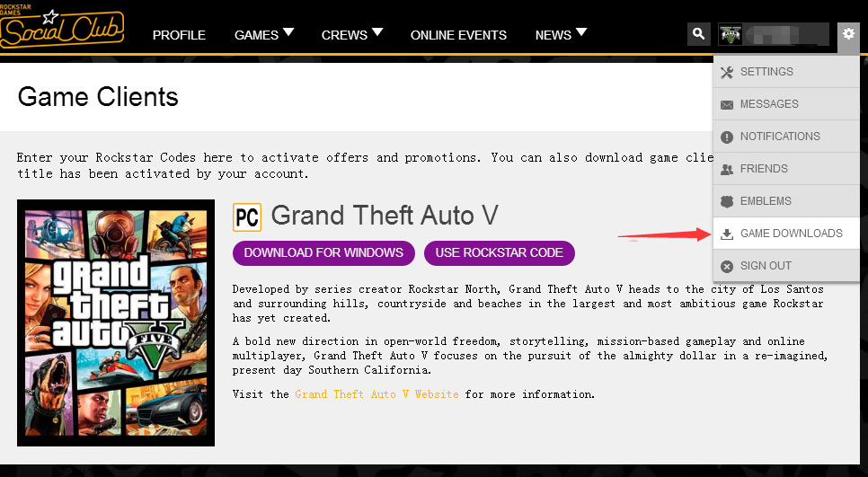Click the wrench icon beside Settings
Image resolution: width=868 pixels, height=477 pixels.
[727, 72]
